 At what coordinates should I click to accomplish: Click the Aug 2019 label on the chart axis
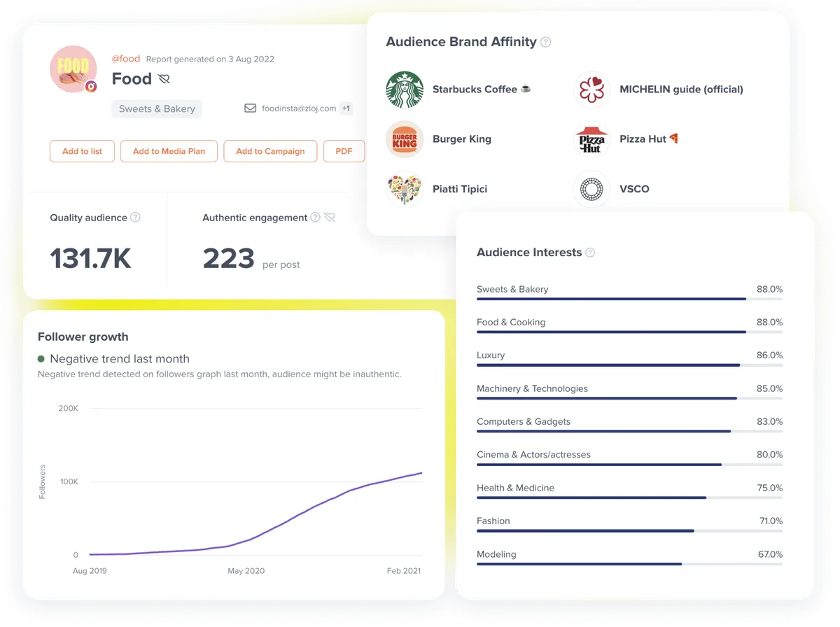tap(90, 571)
